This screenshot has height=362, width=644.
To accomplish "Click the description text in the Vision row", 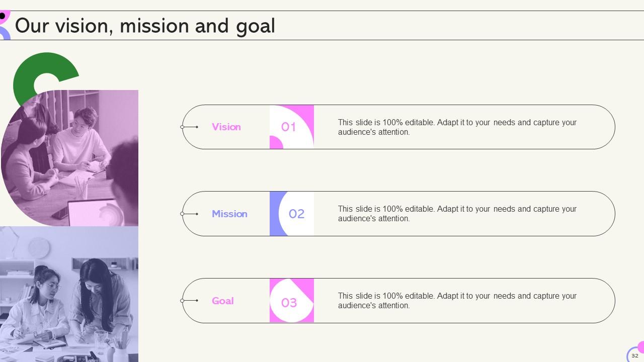I will [x=457, y=127].
